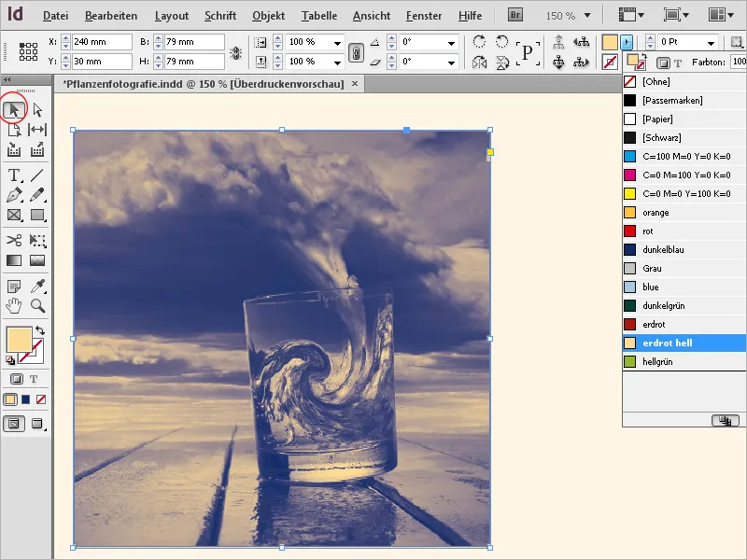The image size is (747, 560).
Task: Open the stroke weight dropdown showing 0 Pt
Action: pos(712,43)
